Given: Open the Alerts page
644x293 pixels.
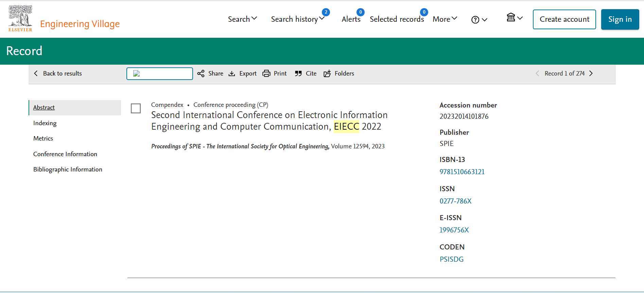Looking at the screenshot, I should point(351,19).
